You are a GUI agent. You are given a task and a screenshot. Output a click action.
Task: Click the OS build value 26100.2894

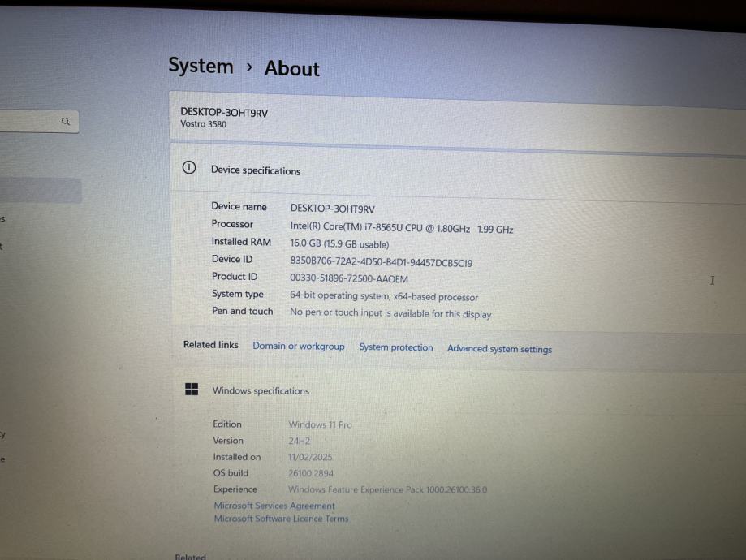coord(311,473)
